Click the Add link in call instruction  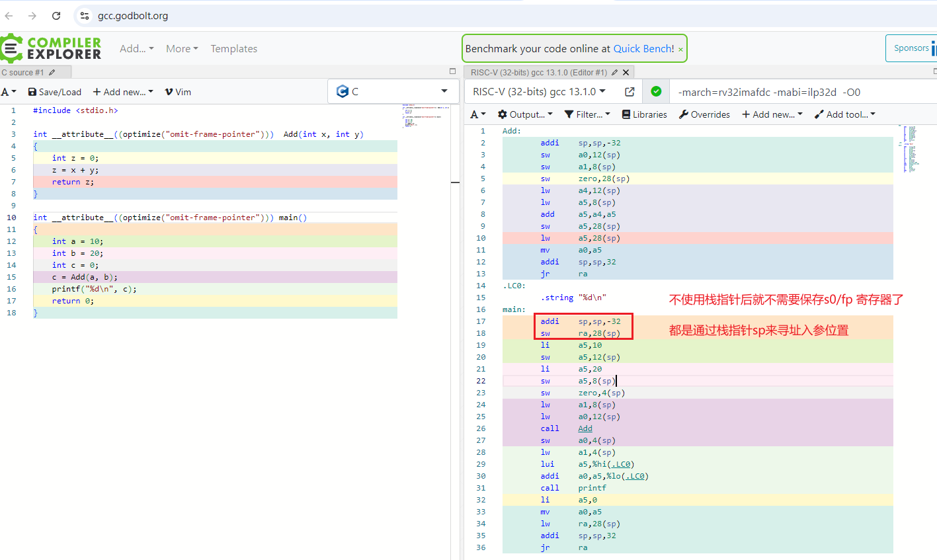585,428
